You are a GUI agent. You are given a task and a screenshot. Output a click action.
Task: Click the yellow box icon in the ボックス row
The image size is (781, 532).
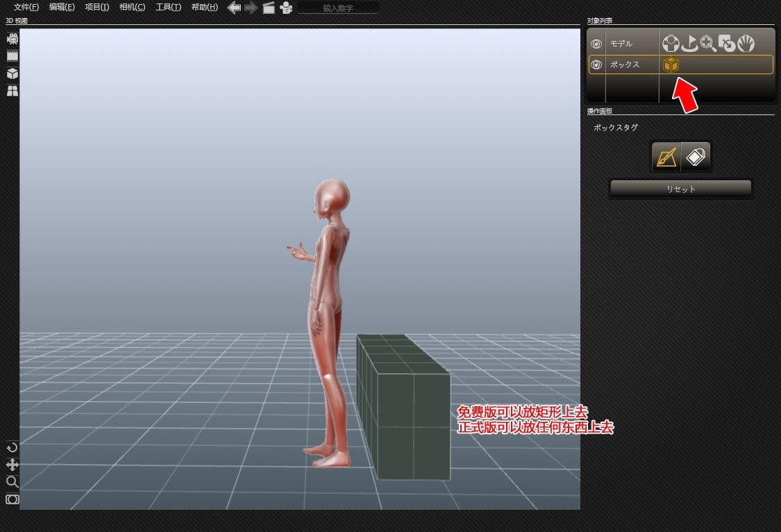(670, 65)
